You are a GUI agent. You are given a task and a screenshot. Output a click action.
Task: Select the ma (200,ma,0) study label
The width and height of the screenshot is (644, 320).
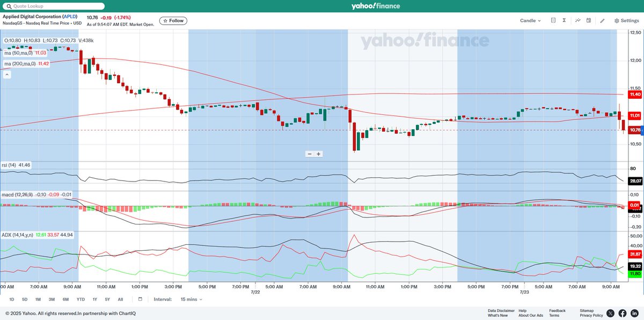pyautogui.click(x=27, y=63)
